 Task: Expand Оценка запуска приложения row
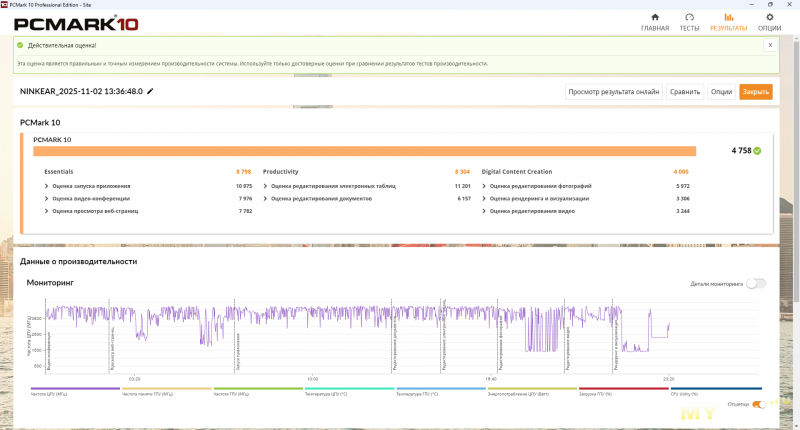tap(47, 186)
